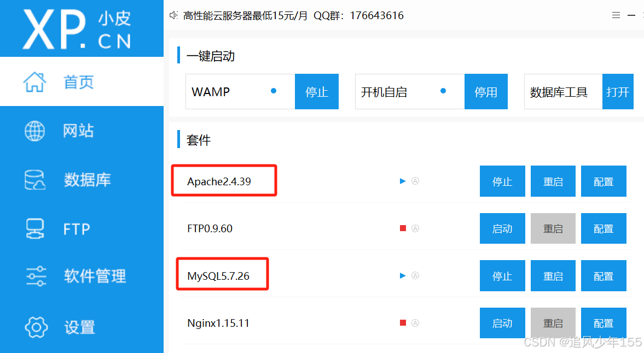The width and height of the screenshot is (644, 353).
Task: Minimize the window with dash button
Action: click(x=631, y=15)
